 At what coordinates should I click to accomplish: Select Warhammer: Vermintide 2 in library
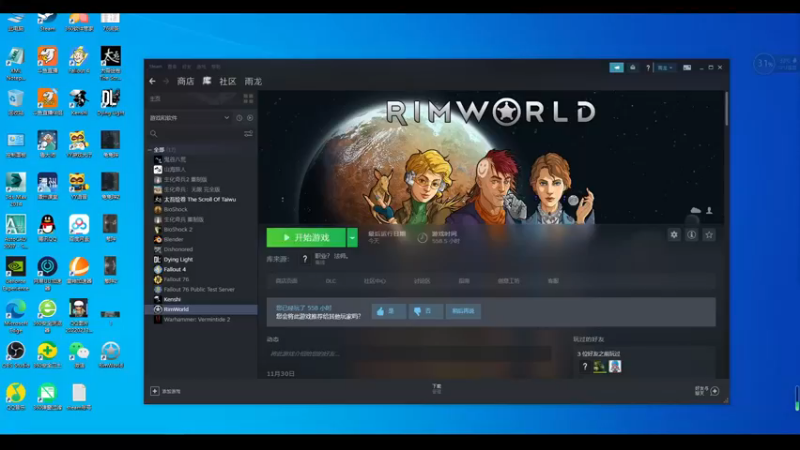tap(196, 319)
